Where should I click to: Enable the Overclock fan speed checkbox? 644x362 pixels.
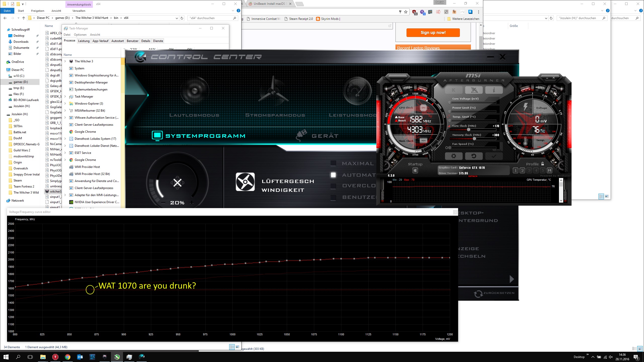click(333, 186)
